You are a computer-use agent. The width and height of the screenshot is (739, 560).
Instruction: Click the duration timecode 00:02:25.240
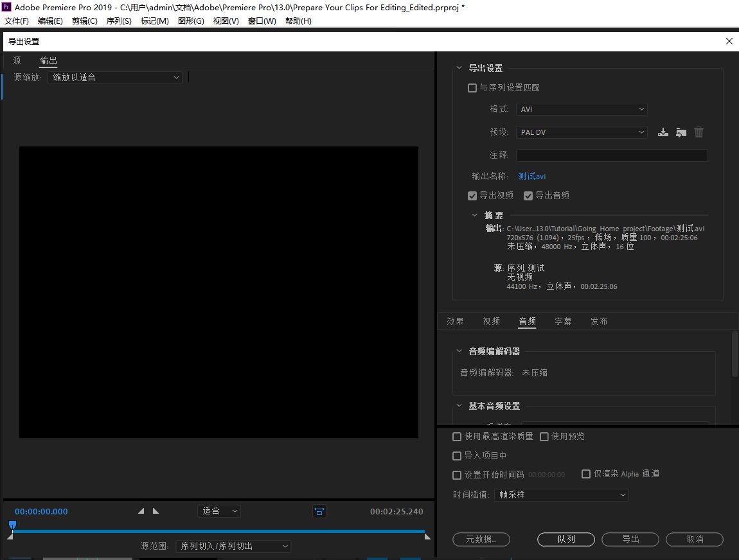[396, 511]
